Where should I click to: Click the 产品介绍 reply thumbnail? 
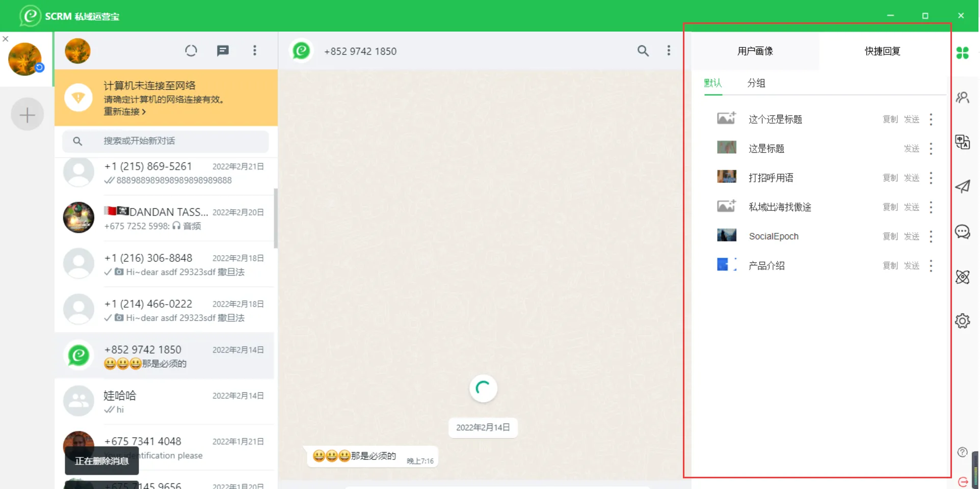tap(726, 264)
